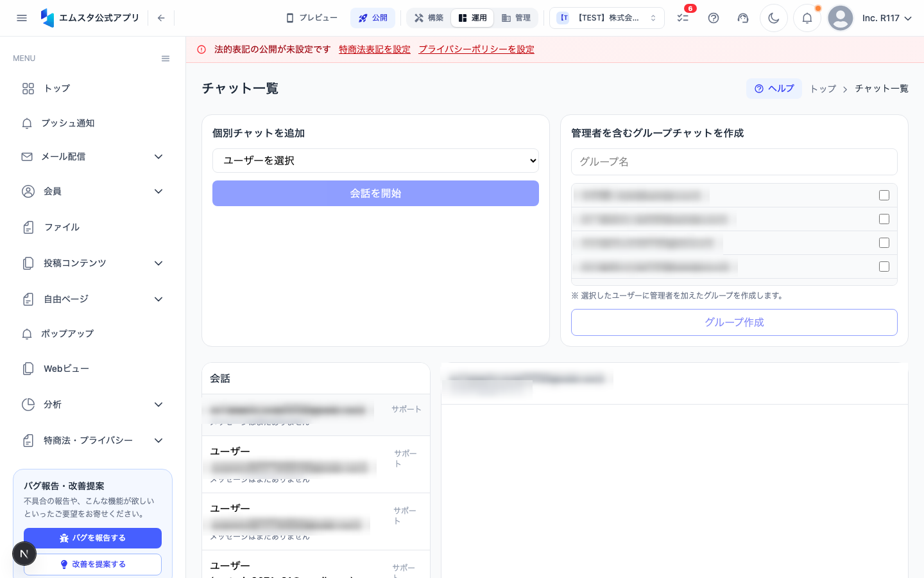924x578 pixels.
Task: Collapse the MENU sidebar with the lines icon
Action: [166, 58]
